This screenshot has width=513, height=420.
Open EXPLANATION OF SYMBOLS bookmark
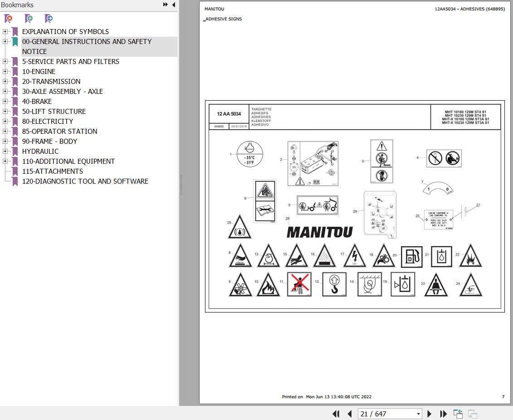(x=65, y=32)
